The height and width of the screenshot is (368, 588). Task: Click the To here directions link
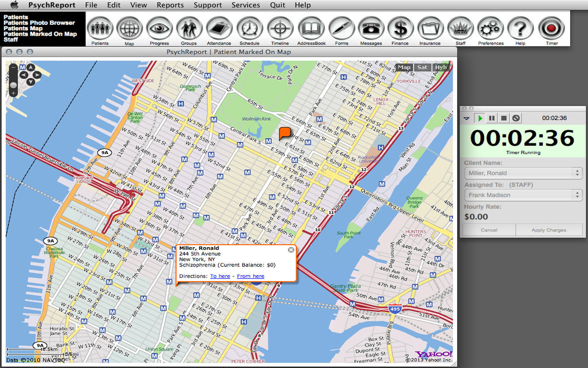220,276
